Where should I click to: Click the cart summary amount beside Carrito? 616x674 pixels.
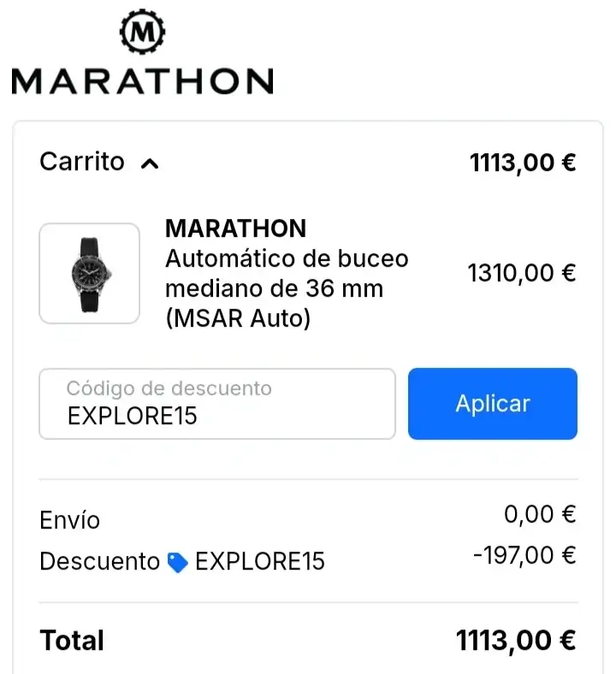(523, 163)
